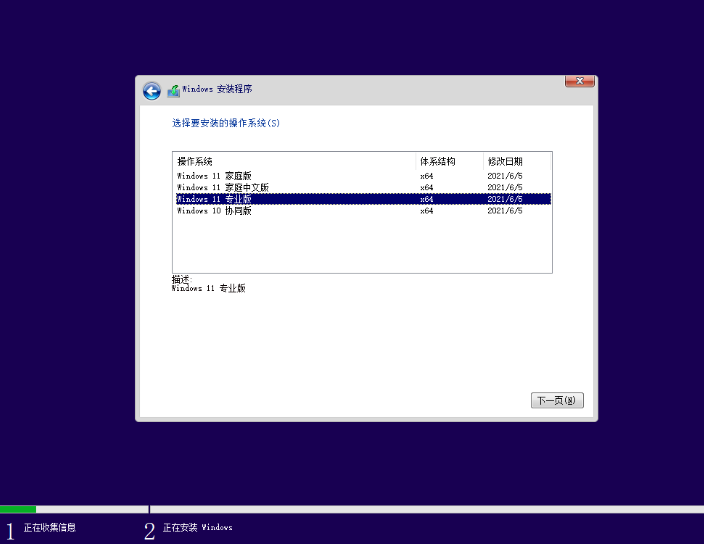Click the 操作系统 column header
This screenshot has width=704, height=544.
click(195, 161)
